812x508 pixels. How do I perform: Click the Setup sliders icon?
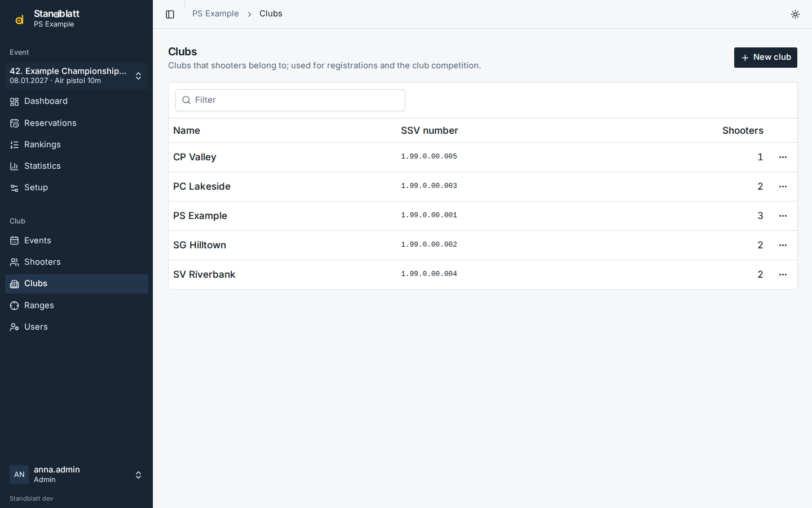point(15,188)
